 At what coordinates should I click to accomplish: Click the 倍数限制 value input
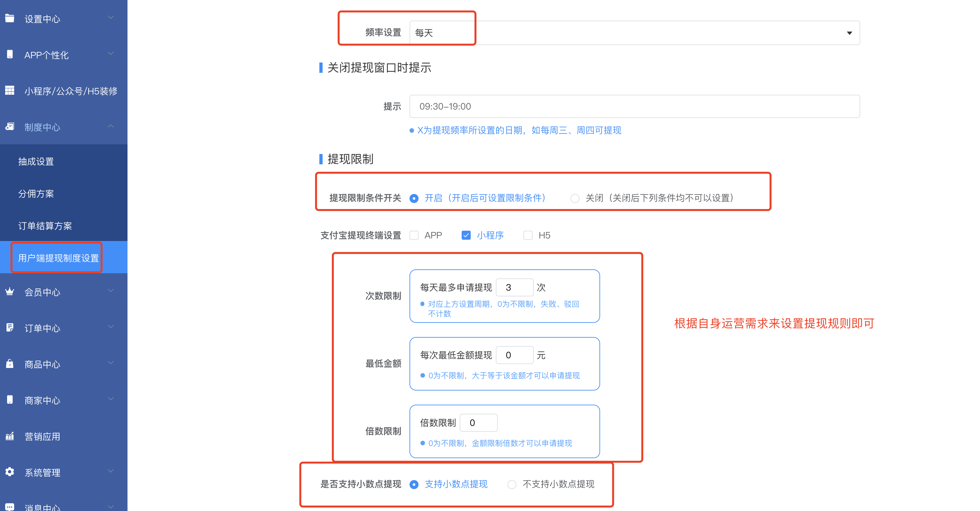point(479,423)
